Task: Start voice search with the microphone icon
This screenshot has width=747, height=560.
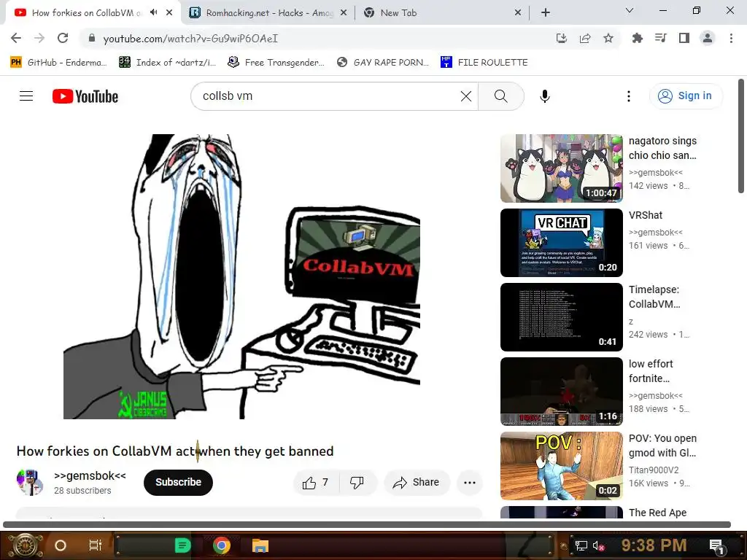Action: point(544,96)
